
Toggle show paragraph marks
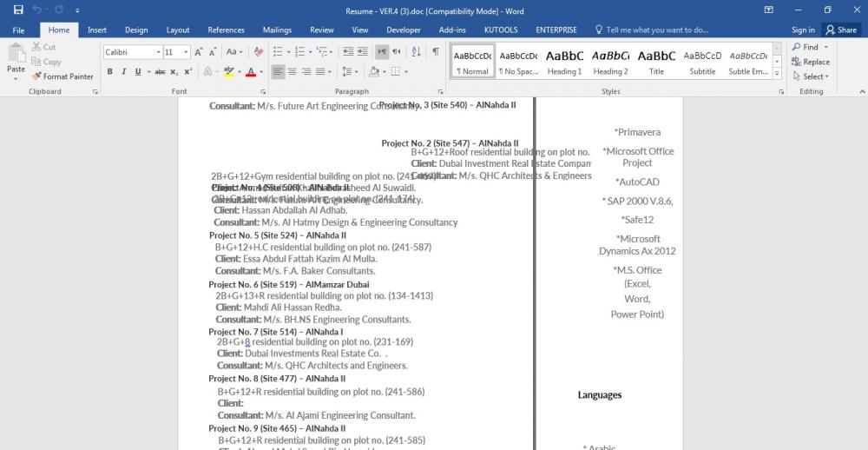tap(436, 52)
